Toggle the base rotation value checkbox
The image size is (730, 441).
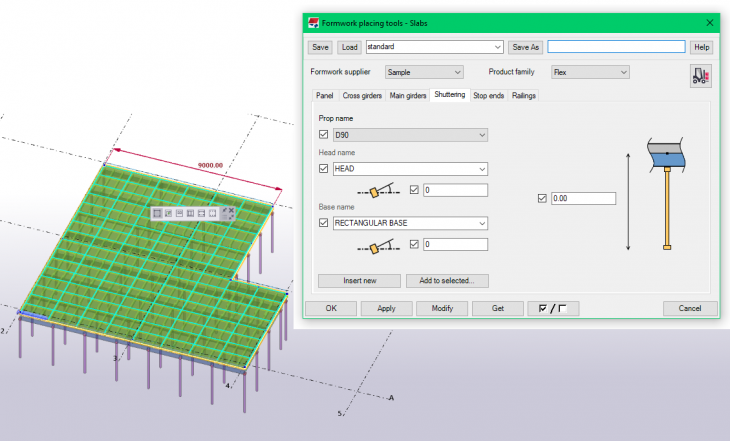click(414, 244)
